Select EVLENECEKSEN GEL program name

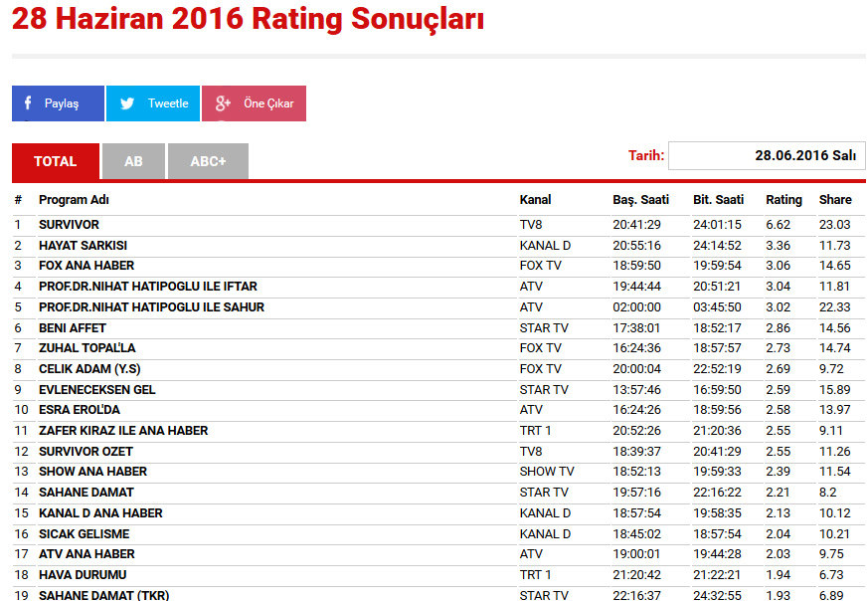(x=96, y=390)
